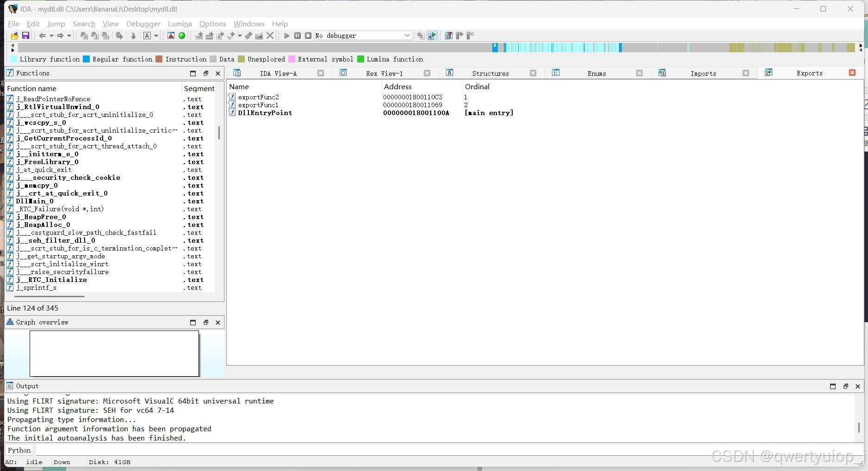Click the search immediate value binoculars icon
The height and width of the screenshot is (471, 868).
pyautogui.click(x=84, y=36)
